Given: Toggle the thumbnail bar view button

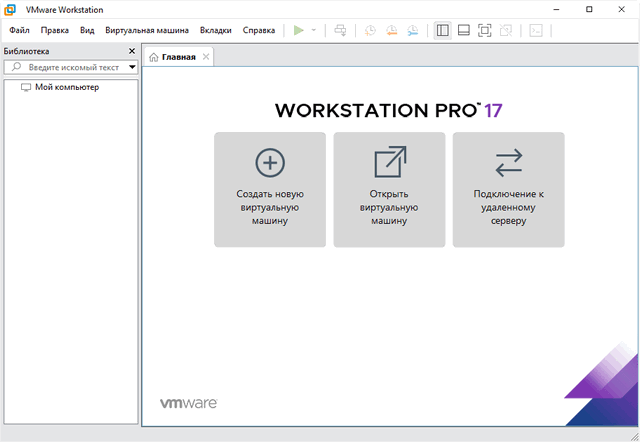Looking at the screenshot, I should [464, 30].
